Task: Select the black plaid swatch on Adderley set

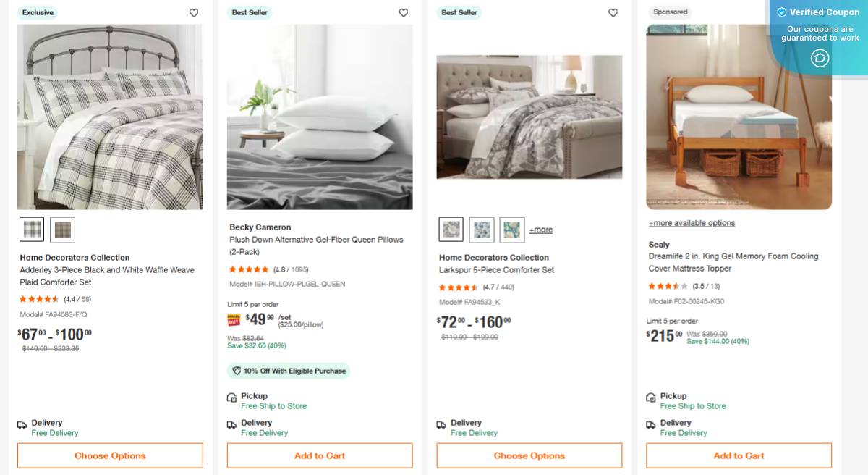Action: click(31, 229)
